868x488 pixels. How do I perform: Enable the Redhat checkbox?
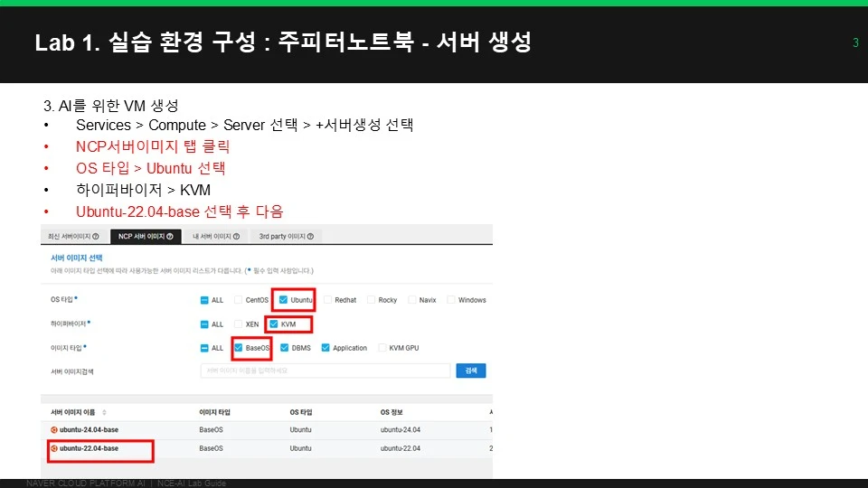[x=327, y=300]
